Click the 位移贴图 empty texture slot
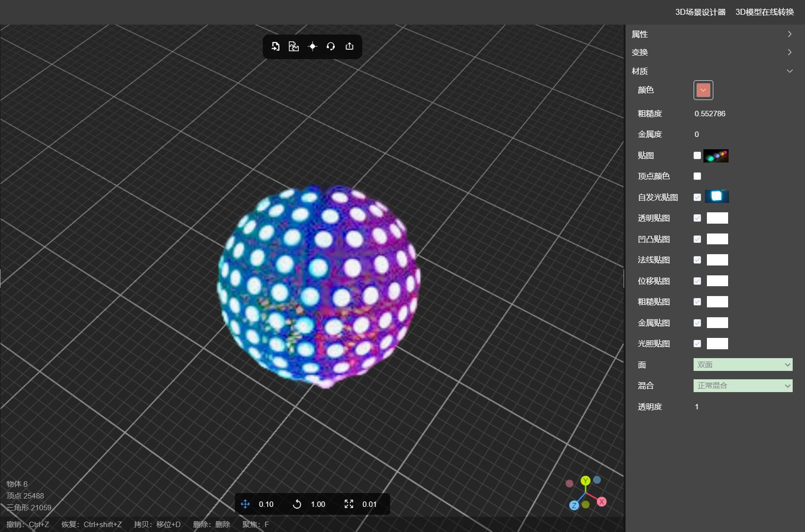This screenshot has height=532, width=805. tap(717, 281)
